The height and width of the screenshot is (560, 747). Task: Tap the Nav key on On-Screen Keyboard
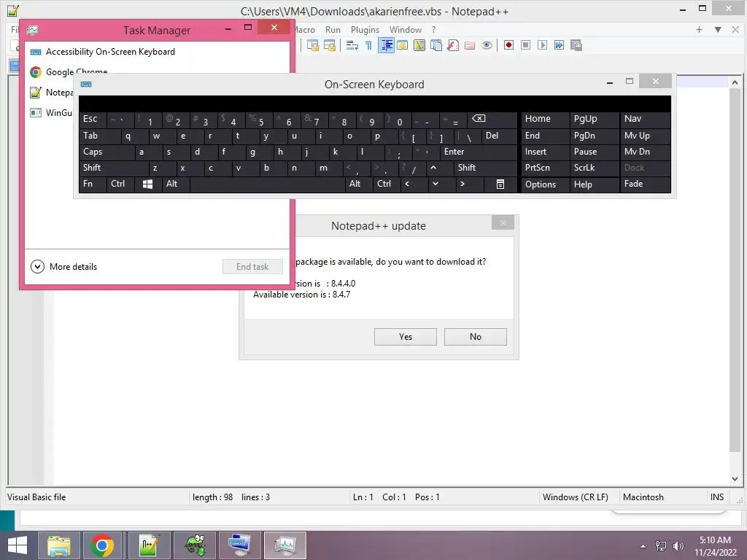(645, 119)
